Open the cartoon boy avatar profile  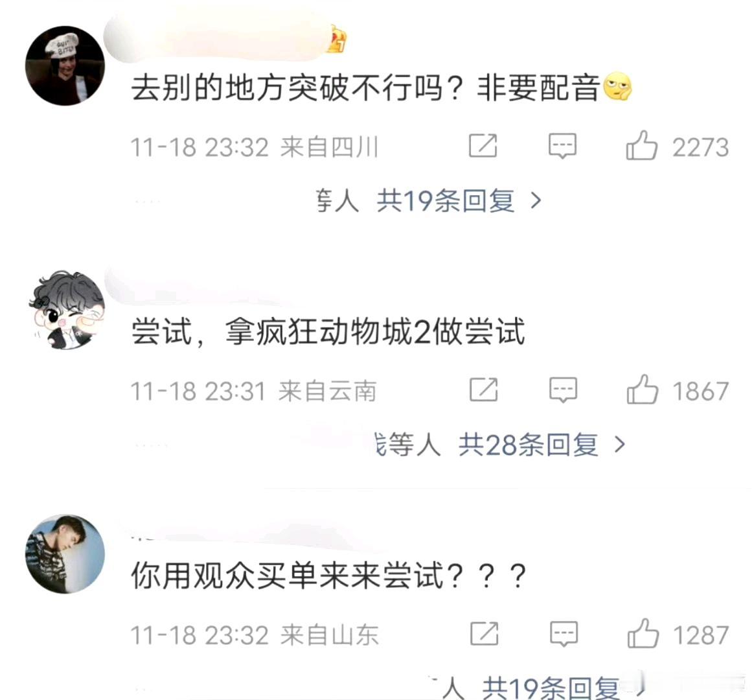(66, 310)
